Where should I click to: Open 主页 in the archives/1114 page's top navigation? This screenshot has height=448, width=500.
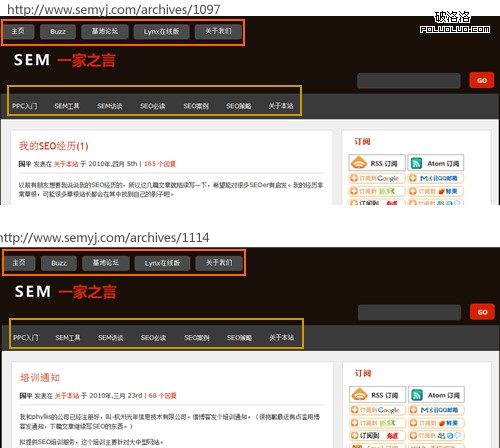coord(19,263)
